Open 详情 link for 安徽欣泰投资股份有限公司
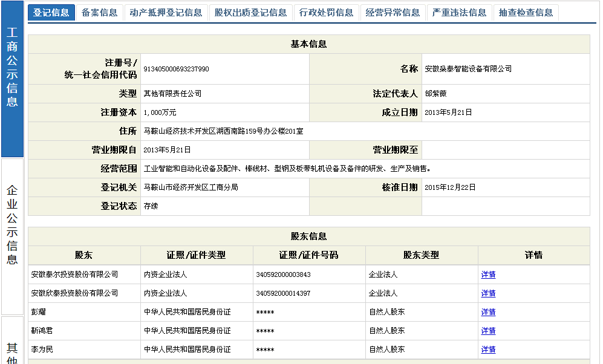The height and width of the screenshot is (364, 603). click(x=488, y=293)
